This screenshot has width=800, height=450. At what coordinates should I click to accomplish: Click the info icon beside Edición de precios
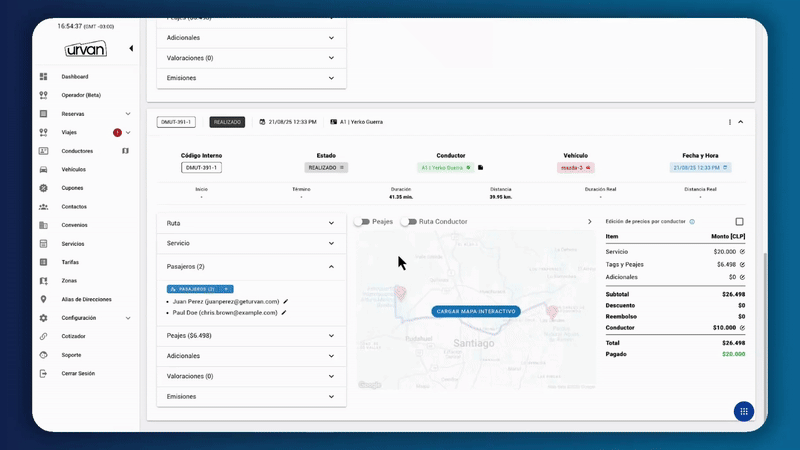[x=692, y=221]
